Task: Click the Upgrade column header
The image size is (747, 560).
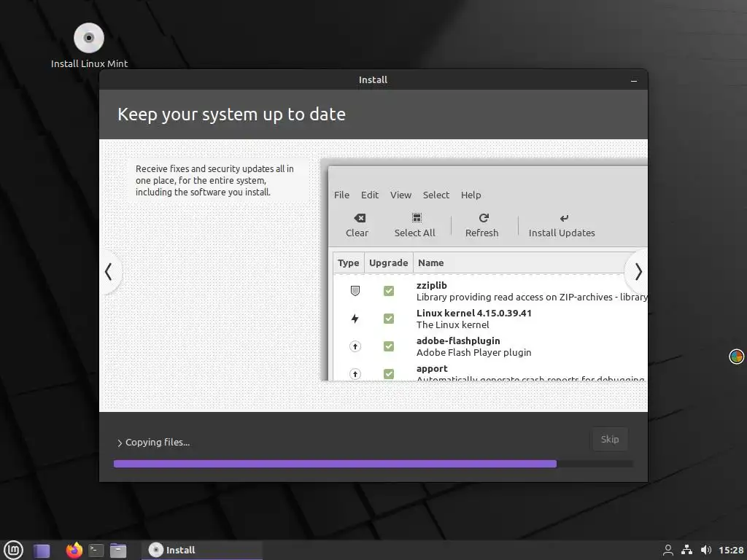Action: (388, 262)
